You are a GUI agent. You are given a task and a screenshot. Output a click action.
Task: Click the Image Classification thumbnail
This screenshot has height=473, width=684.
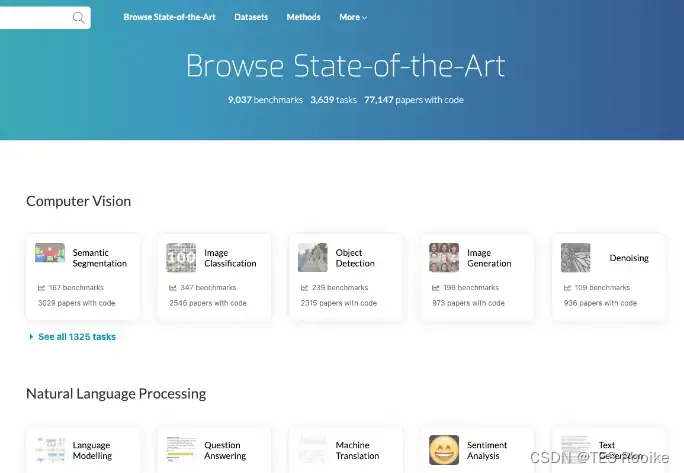click(181, 257)
